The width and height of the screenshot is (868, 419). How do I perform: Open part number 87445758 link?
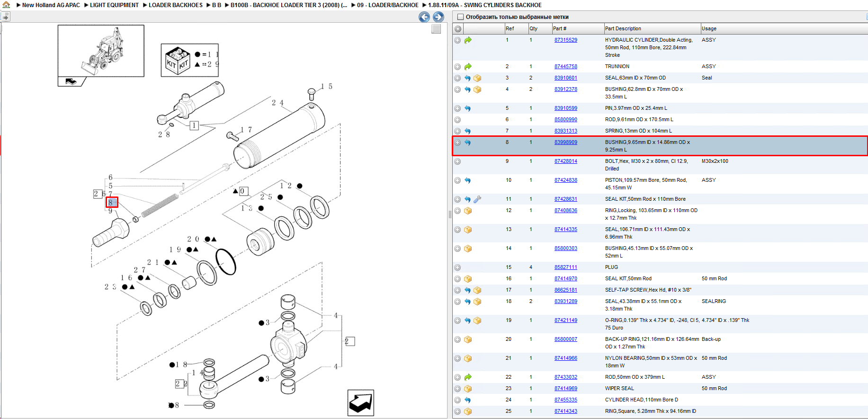click(x=566, y=67)
